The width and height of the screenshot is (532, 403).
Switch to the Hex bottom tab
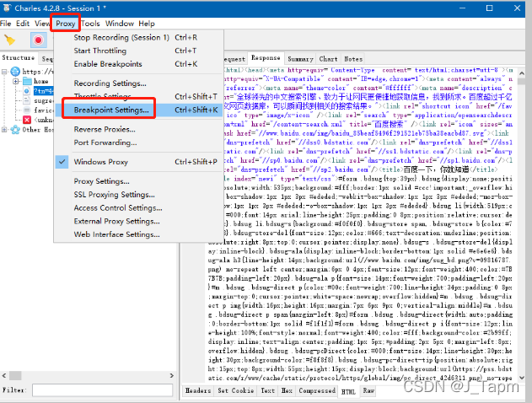point(287,390)
